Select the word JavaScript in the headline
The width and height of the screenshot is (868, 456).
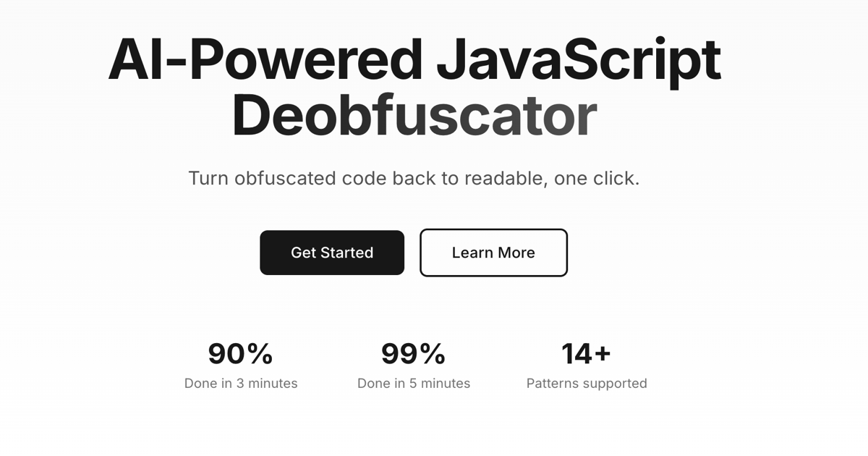(579, 59)
